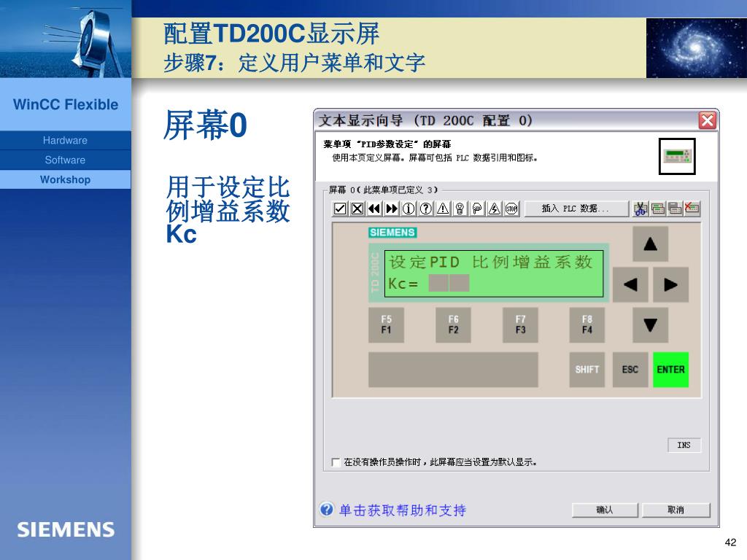Select the Workshop sidebar item

click(x=65, y=179)
